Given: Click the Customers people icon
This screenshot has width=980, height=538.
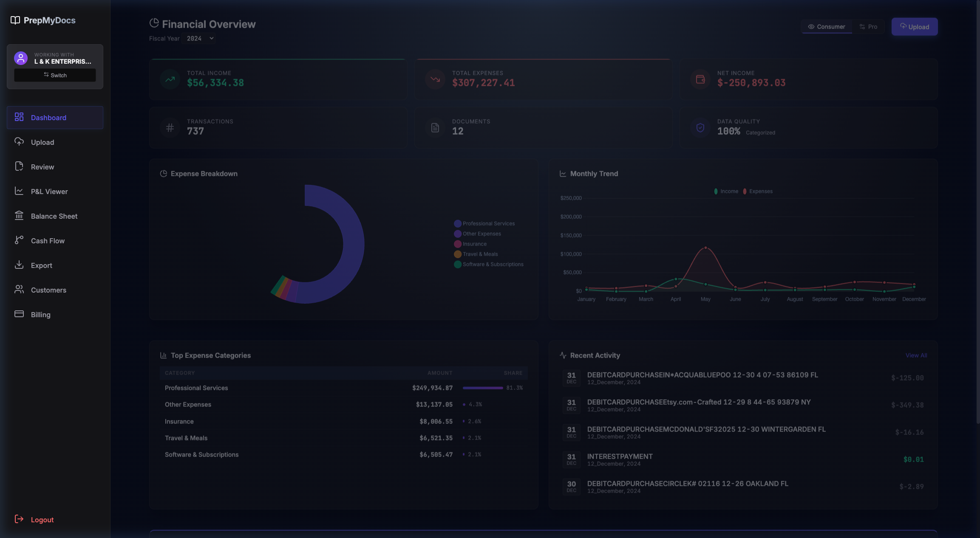Looking at the screenshot, I should 19,289.
